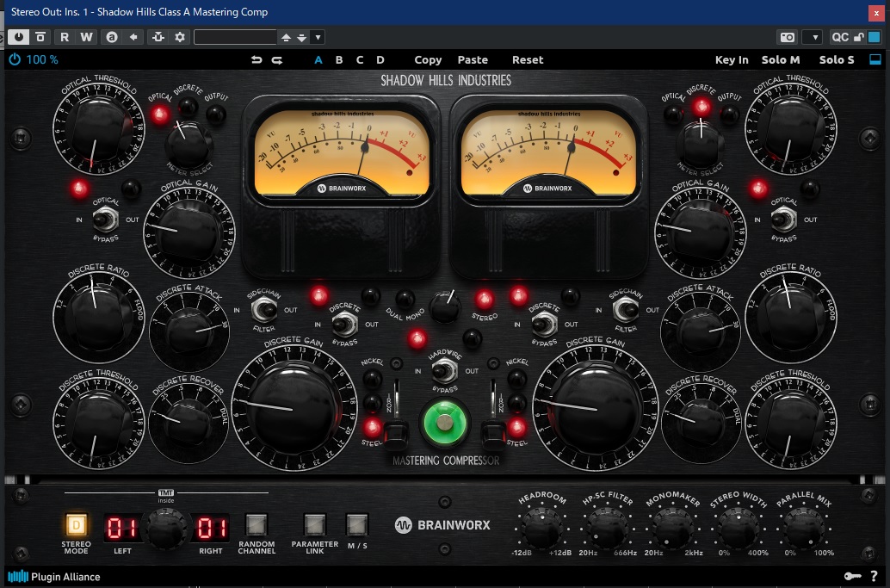Toggle the left Discrete Bypass switch

pos(344,324)
